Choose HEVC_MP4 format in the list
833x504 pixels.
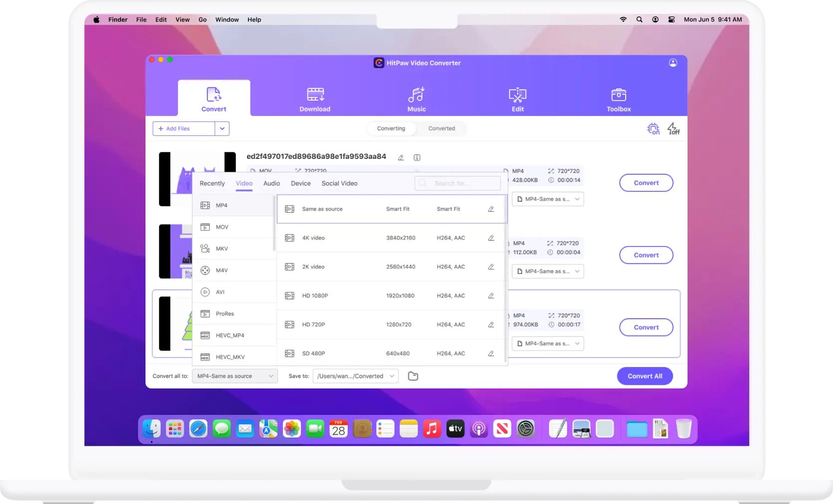click(234, 335)
